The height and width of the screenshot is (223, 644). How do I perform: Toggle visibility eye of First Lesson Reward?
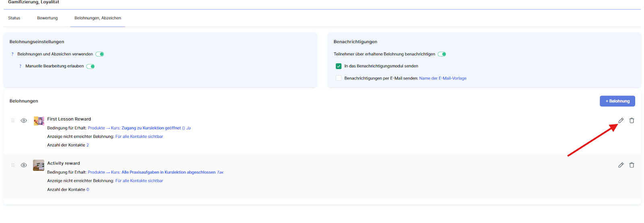coord(24,121)
